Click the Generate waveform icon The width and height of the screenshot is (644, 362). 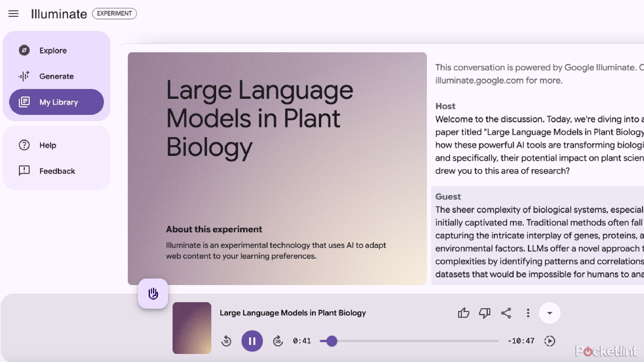point(24,76)
